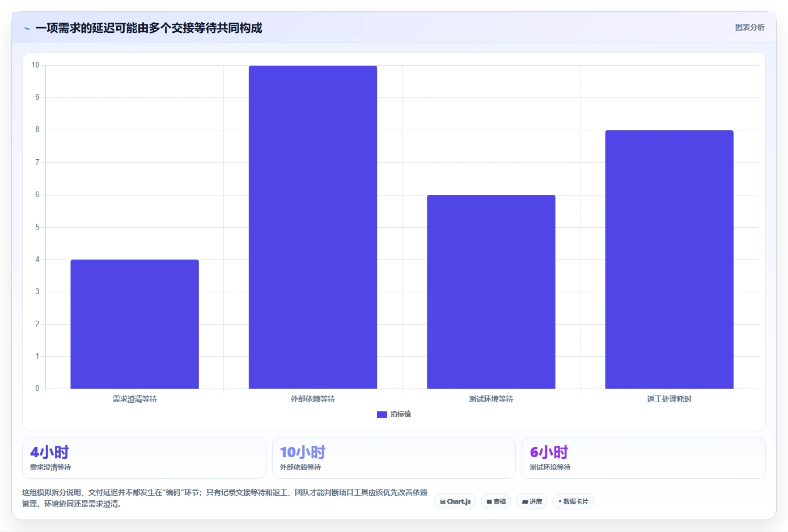Click the 表格 tag chip
Image resolution: width=788 pixels, height=532 pixels.
pos(496,501)
